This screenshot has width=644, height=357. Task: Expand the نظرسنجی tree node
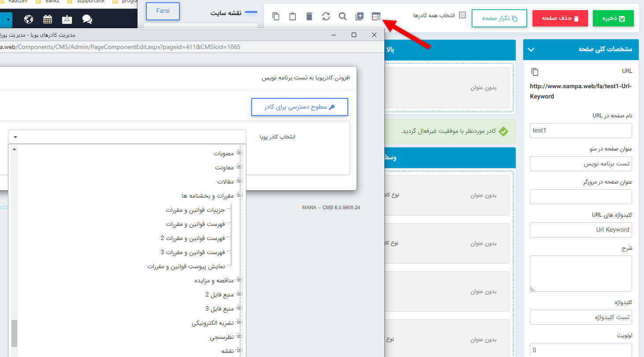240,337
